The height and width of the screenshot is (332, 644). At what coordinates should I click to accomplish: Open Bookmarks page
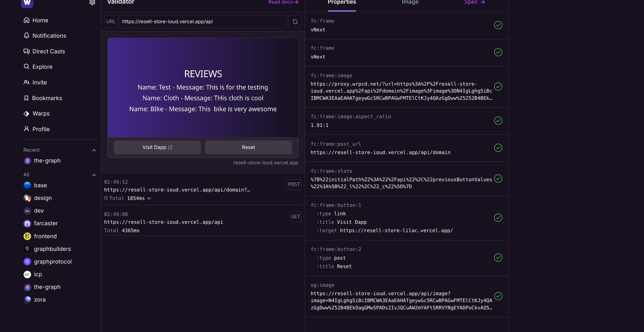click(43, 98)
